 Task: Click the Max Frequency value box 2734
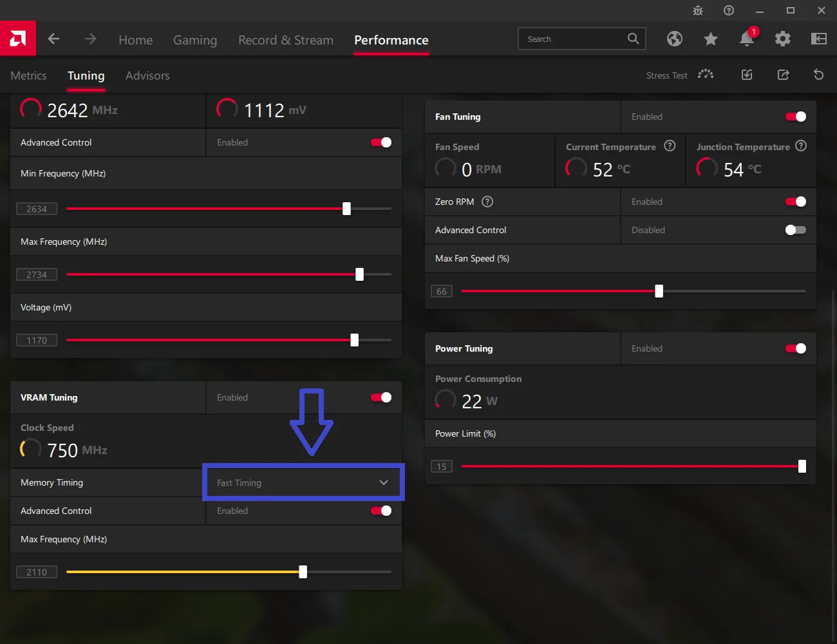coord(37,274)
